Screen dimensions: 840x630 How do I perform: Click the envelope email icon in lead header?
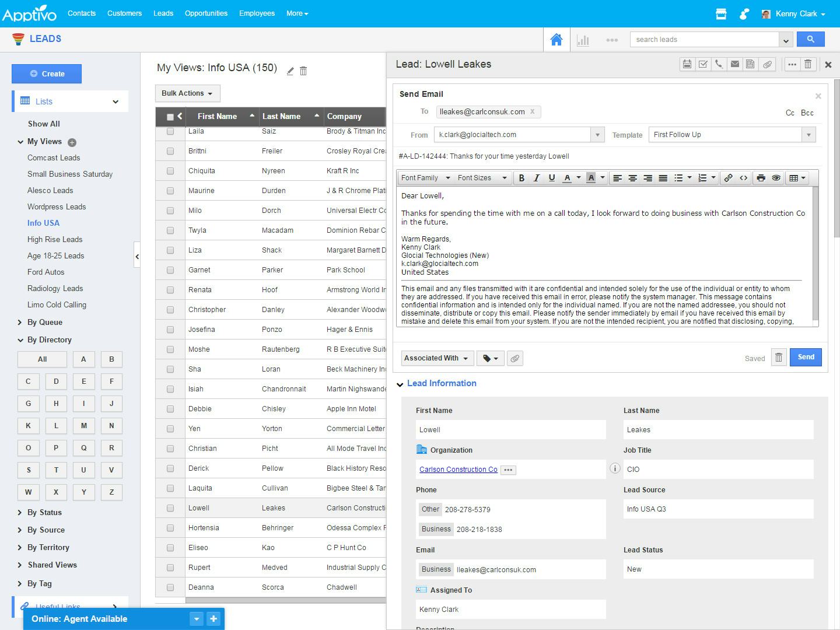(x=735, y=64)
